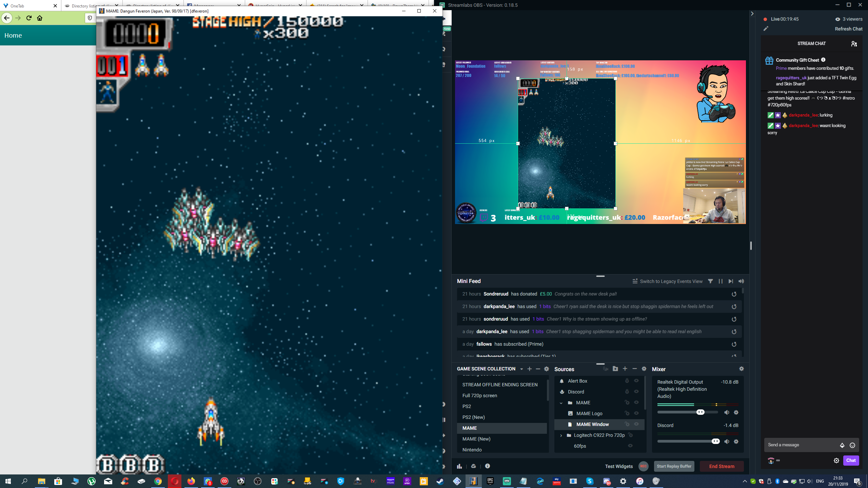This screenshot has height=488, width=868.
Task: Click Refresh Chat link
Action: [848, 29]
